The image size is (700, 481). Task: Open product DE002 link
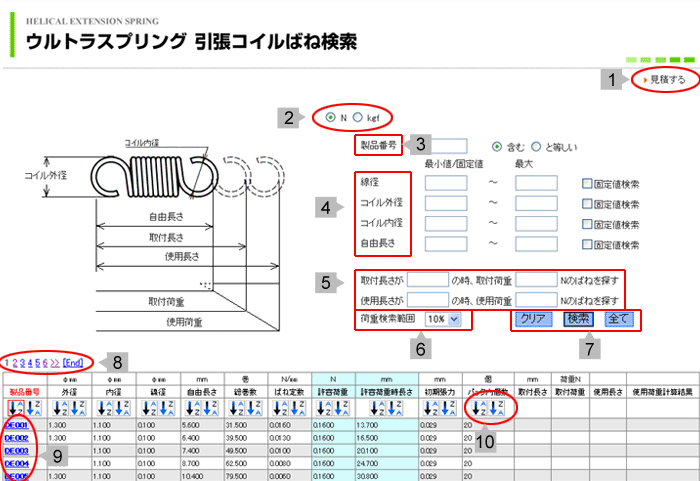[17, 438]
